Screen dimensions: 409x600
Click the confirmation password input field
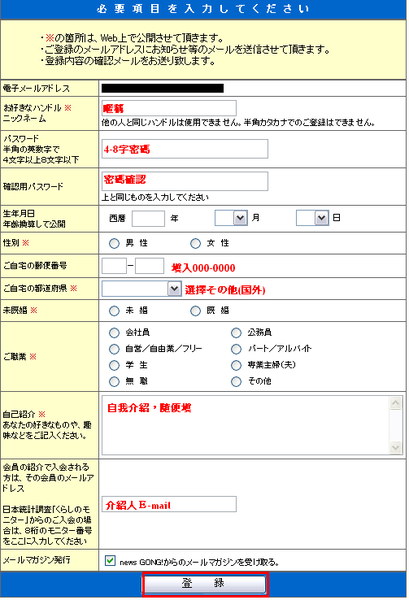(x=185, y=181)
